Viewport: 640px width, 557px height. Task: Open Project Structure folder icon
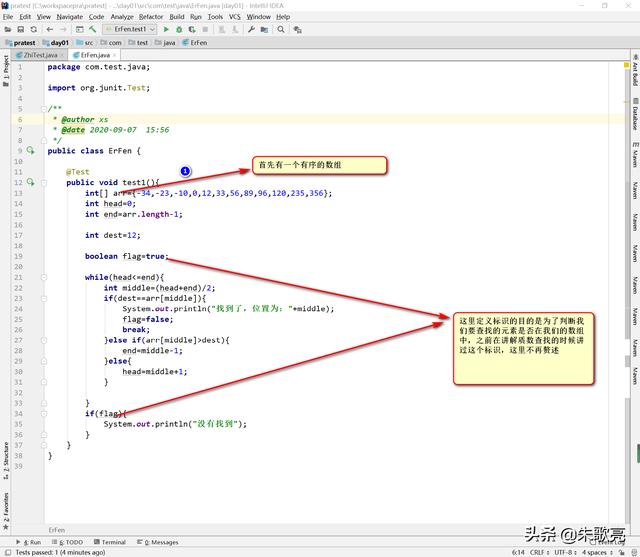[264, 29]
